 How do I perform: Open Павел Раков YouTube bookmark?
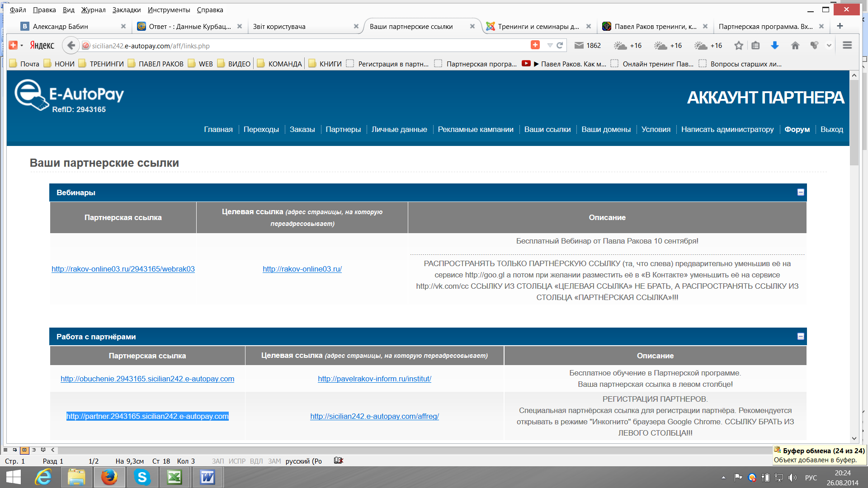tap(564, 64)
